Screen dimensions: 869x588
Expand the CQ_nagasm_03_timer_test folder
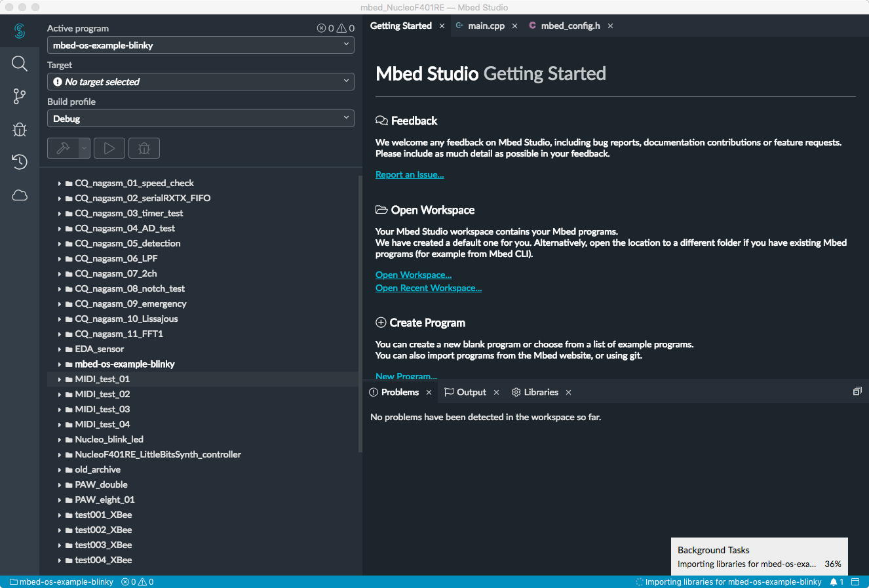click(60, 214)
